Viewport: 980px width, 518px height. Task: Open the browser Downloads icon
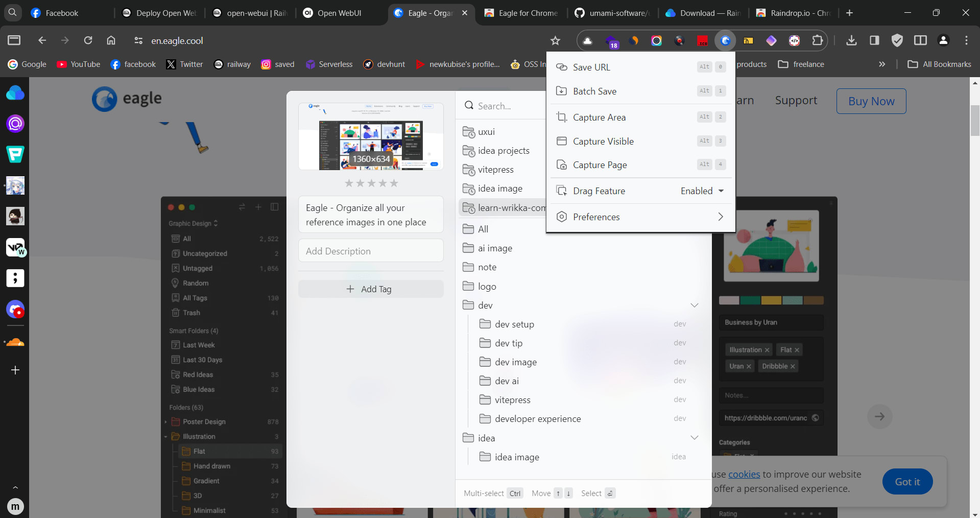[851, 40]
